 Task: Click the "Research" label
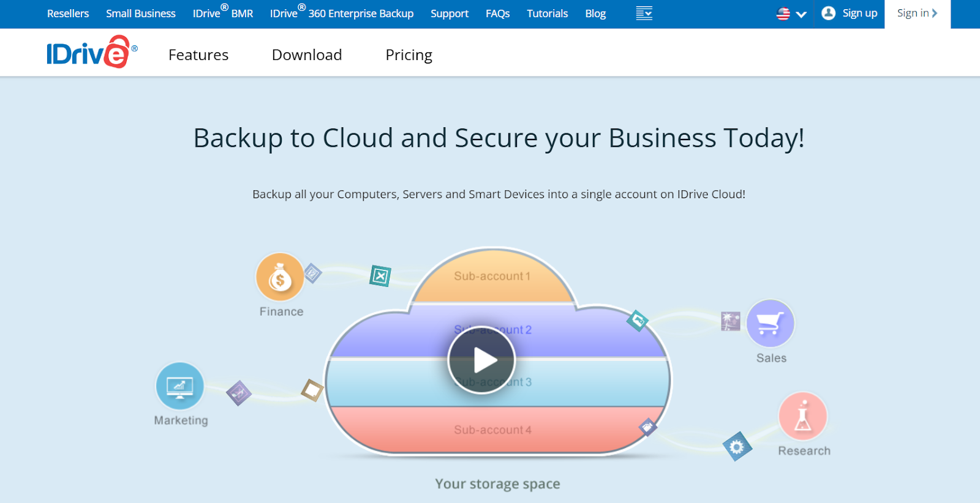[804, 451]
